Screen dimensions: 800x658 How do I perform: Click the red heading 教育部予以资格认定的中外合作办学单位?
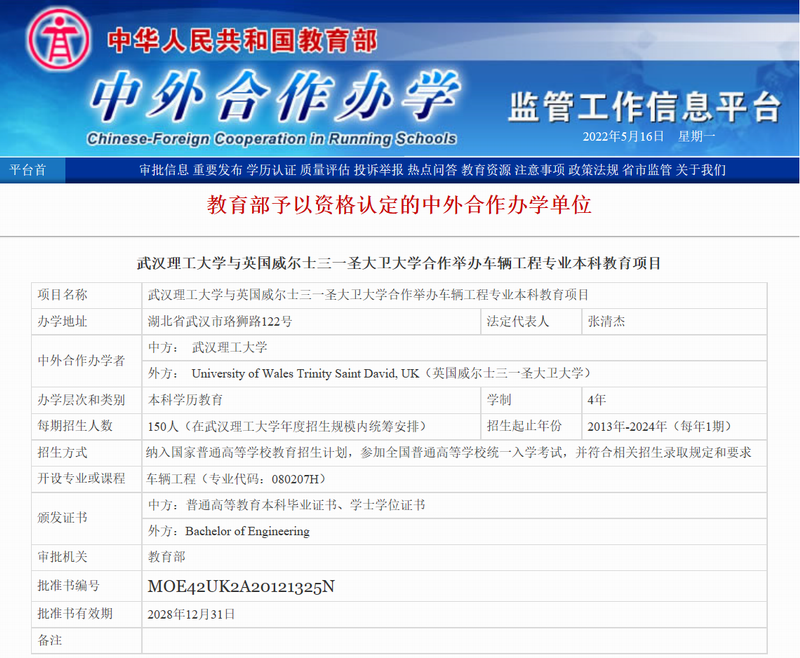[399, 206]
